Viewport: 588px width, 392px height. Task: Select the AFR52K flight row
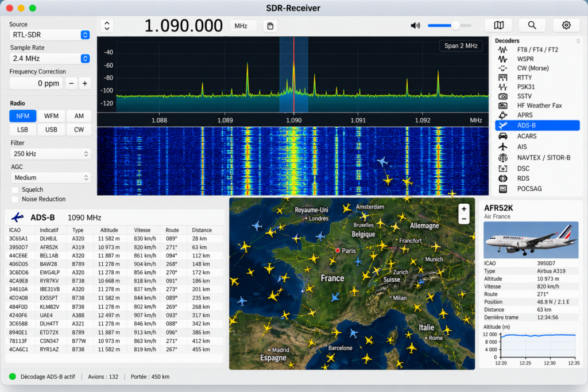coord(114,247)
